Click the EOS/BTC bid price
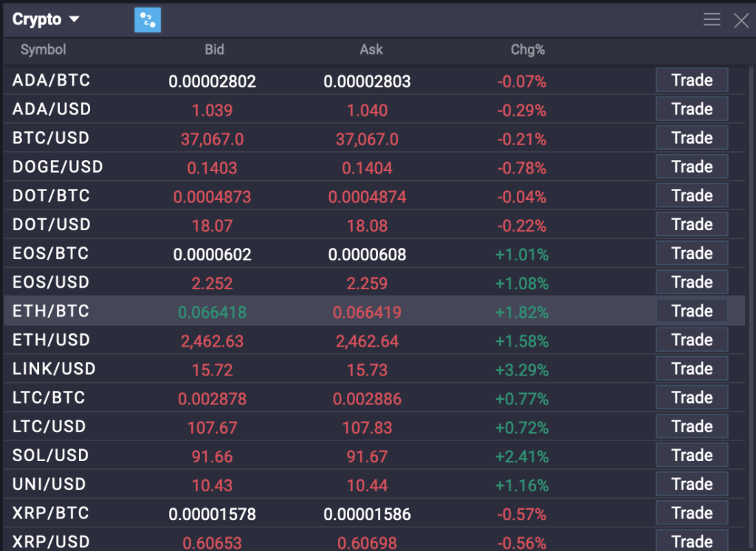 [x=213, y=253]
